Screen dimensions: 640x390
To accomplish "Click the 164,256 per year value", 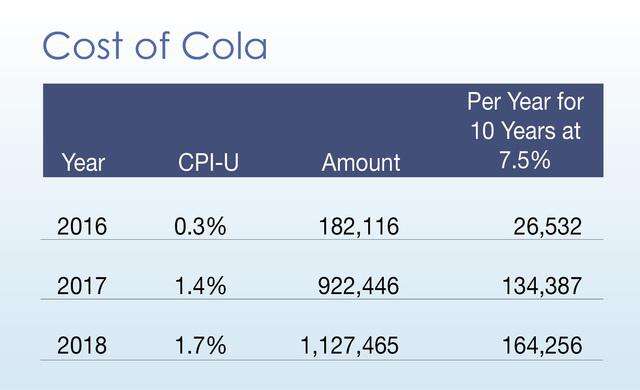I will (x=542, y=346).
